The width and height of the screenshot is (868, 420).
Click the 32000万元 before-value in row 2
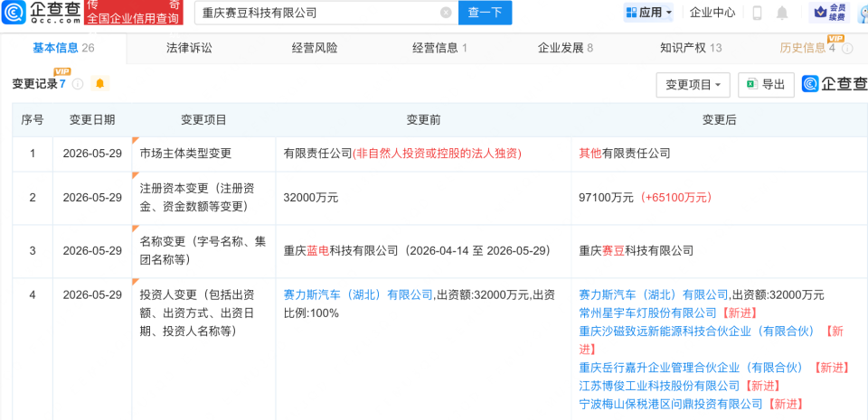pos(310,198)
